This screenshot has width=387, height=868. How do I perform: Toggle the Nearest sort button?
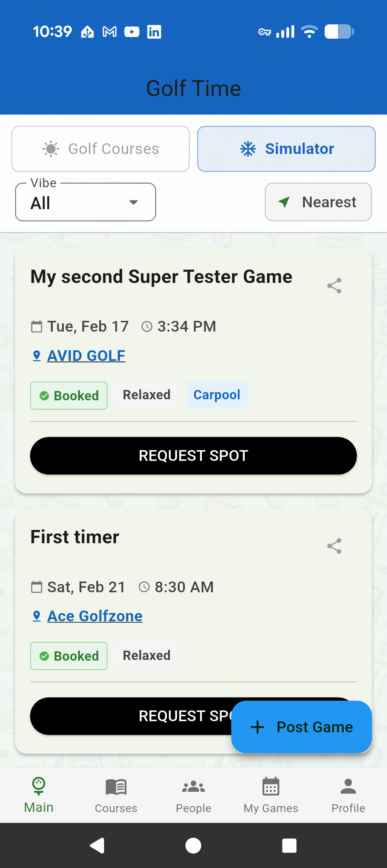click(x=318, y=202)
